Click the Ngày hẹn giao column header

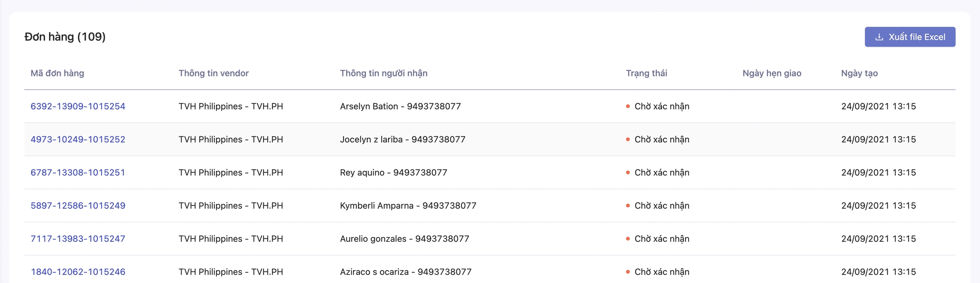(x=772, y=73)
